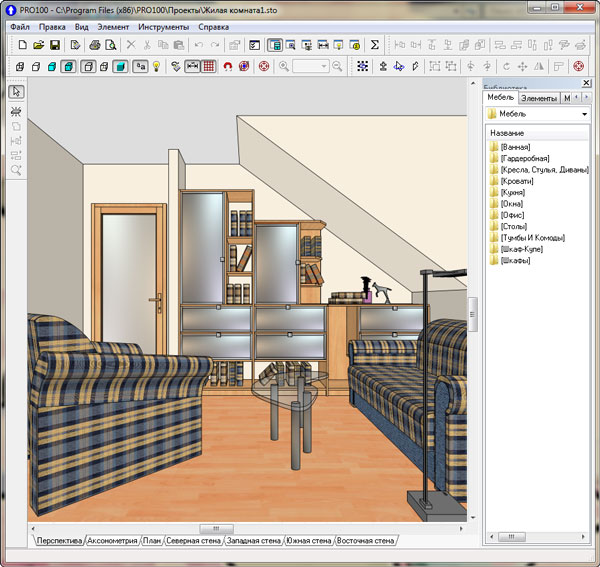
Task: Open the [Шкафы] folder in library
Action: pos(515,261)
